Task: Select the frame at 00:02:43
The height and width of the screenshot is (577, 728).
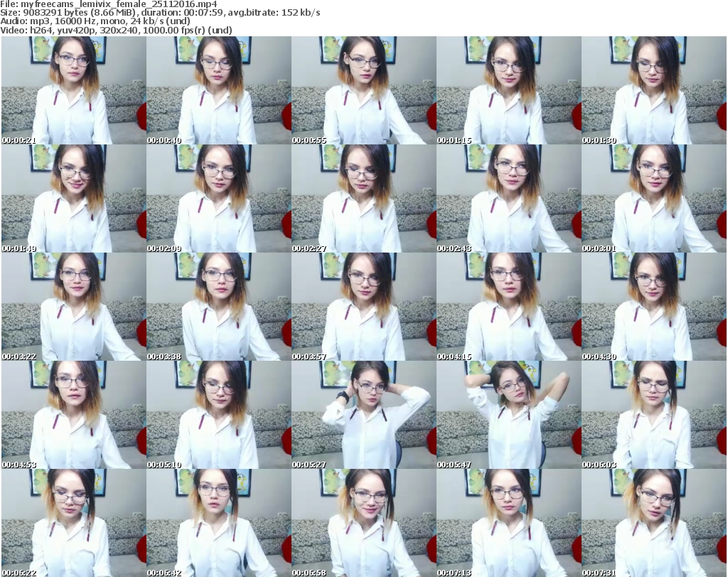Action: pos(509,198)
